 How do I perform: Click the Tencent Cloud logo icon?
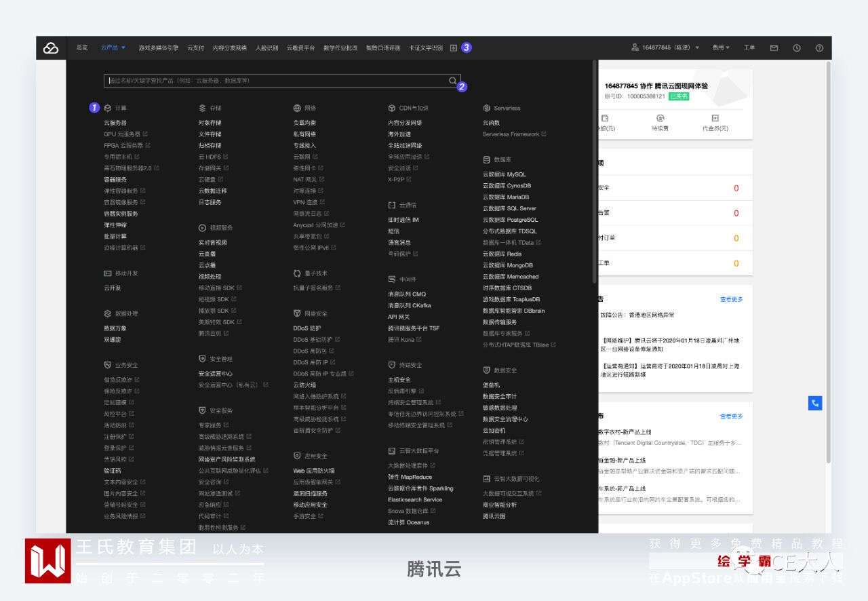pos(51,47)
